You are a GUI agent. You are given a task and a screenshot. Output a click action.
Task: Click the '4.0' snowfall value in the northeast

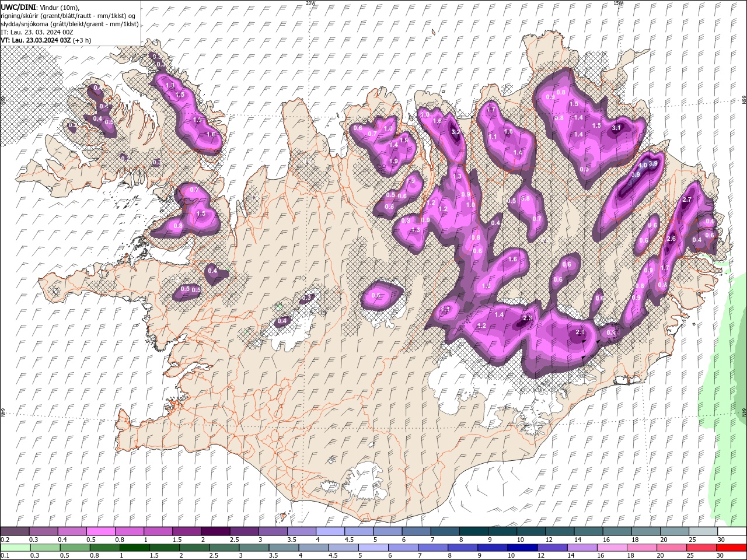tap(643, 166)
